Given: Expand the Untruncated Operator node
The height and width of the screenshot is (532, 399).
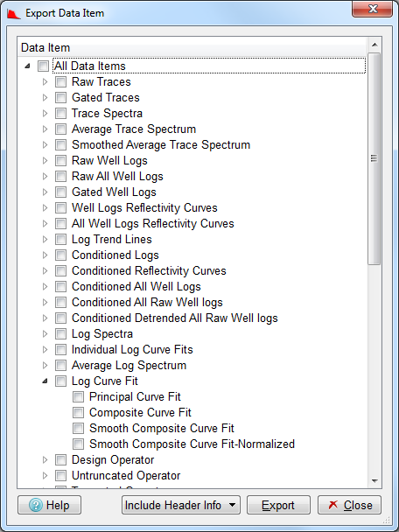Looking at the screenshot, I should tap(45, 475).
